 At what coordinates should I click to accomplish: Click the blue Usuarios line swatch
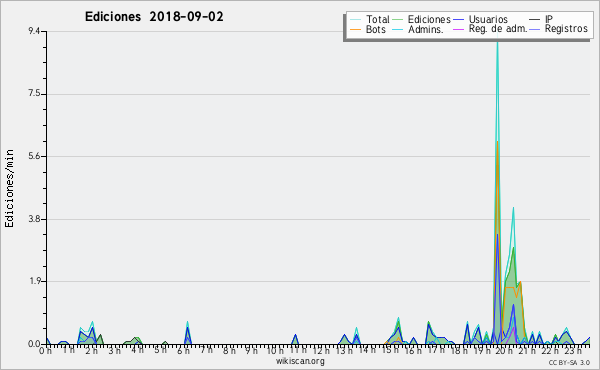459,20
